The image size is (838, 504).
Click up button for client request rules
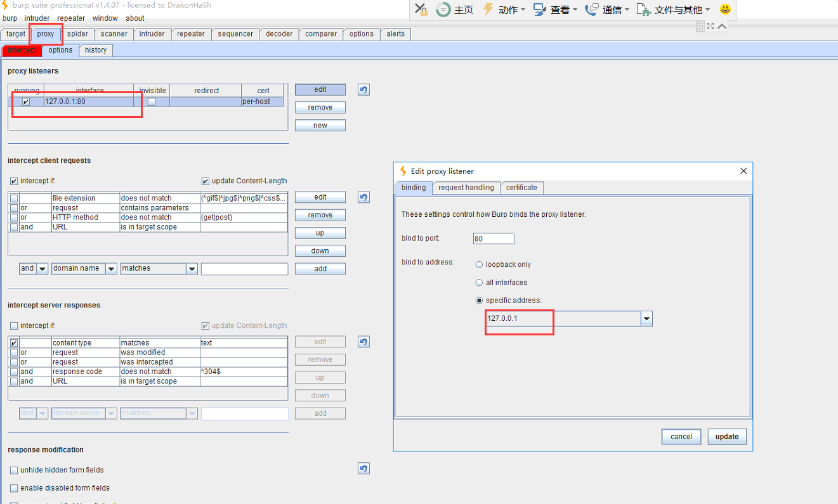click(320, 233)
